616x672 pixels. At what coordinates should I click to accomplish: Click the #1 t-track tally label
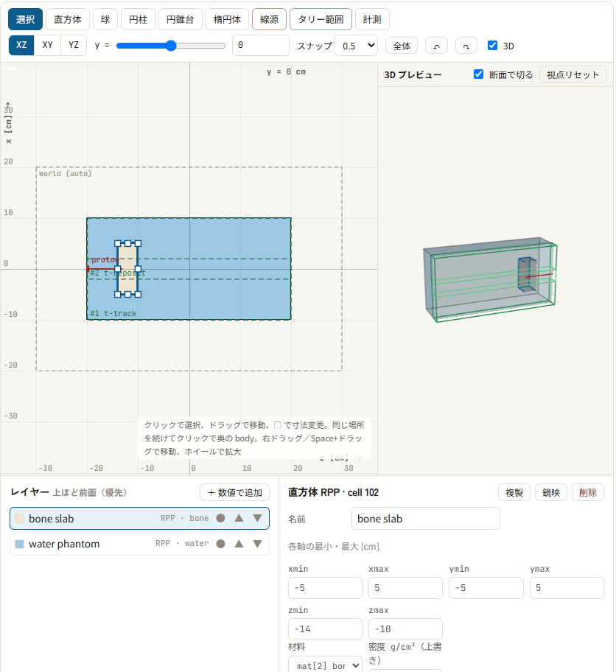click(113, 313)
